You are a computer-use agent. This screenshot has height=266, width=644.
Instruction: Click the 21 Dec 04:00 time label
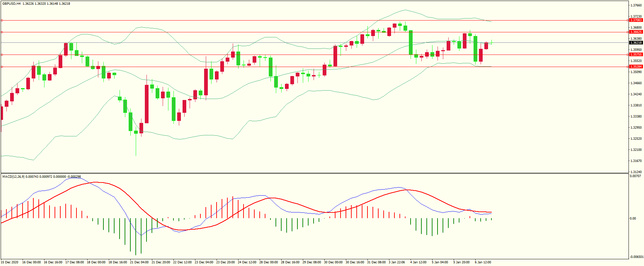click(x=139, y=262)
